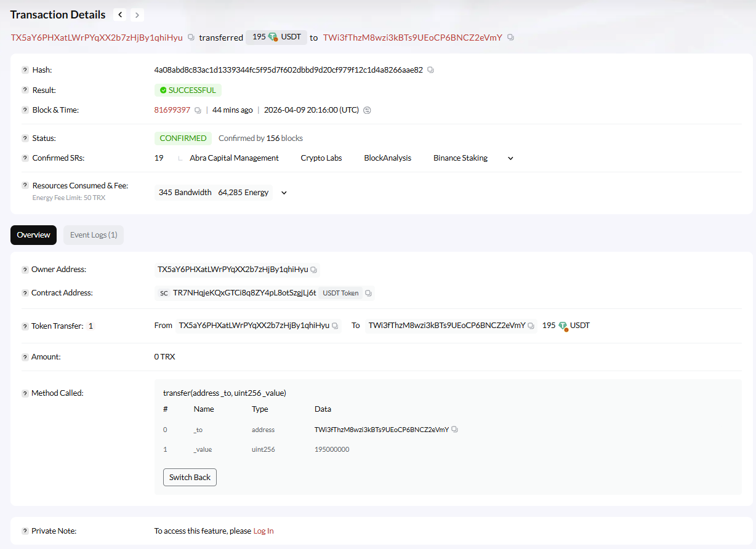The image size is (756, 549).
Task: Copy the recipient address in header
Action: (x=510, y=38)
